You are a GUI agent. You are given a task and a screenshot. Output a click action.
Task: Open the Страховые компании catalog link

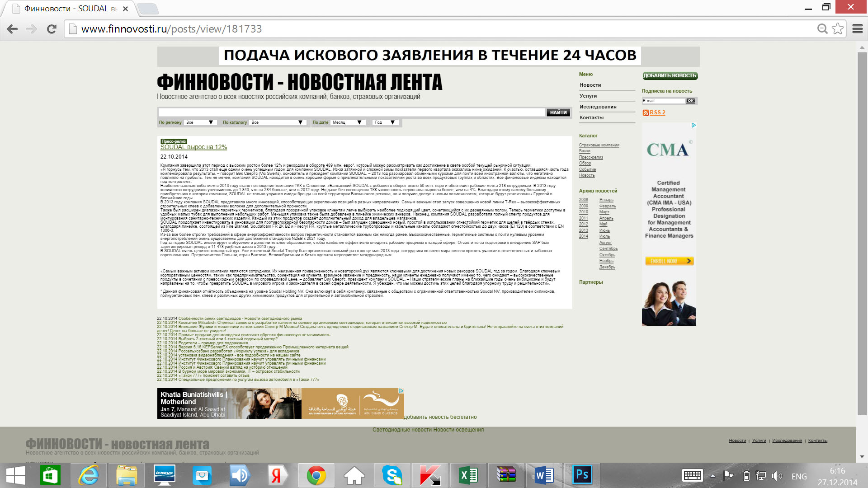599,145
